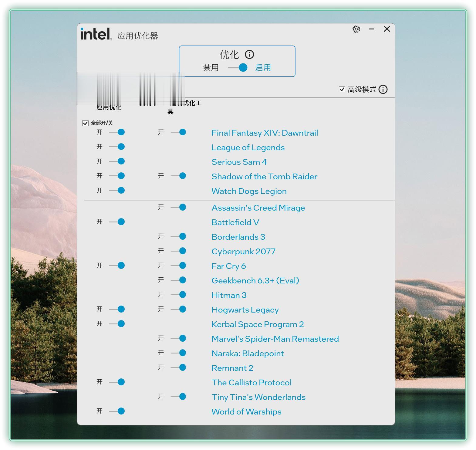The height and width of the screenshot is (450, 476).
Task: Select the Geekbench 6.3+ (Eval) entry
Action: click(x=255, y=281)
